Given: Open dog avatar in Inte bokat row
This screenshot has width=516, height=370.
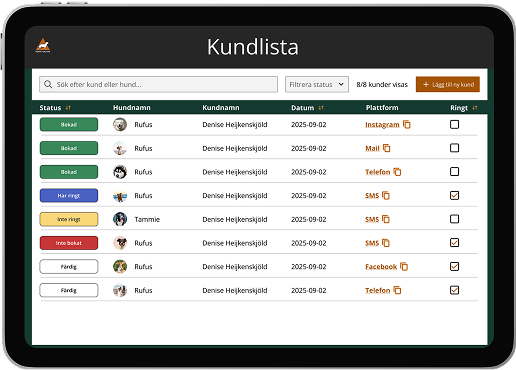Looking at the screenshot, I should tap(120, 243).
